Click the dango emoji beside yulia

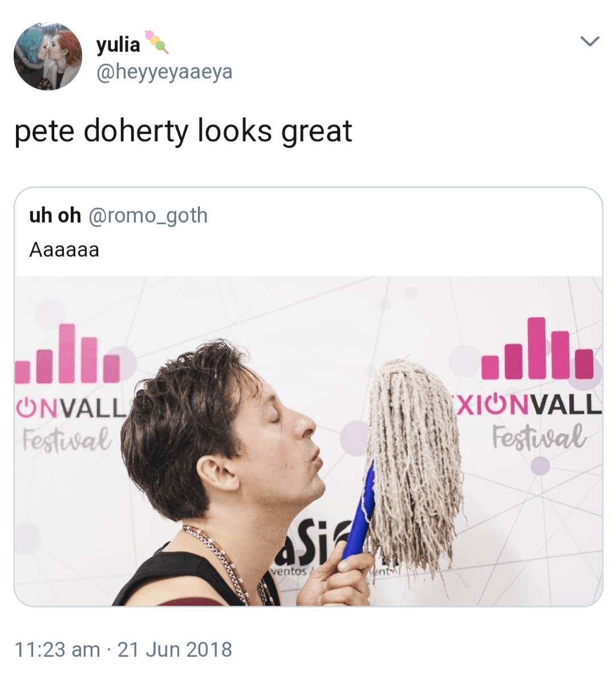click(x=156, y=42)
